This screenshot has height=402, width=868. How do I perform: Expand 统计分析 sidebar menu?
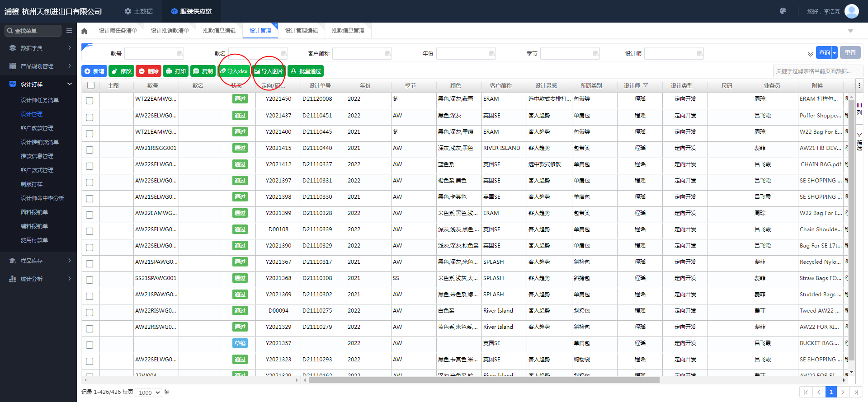coord(38,279)
